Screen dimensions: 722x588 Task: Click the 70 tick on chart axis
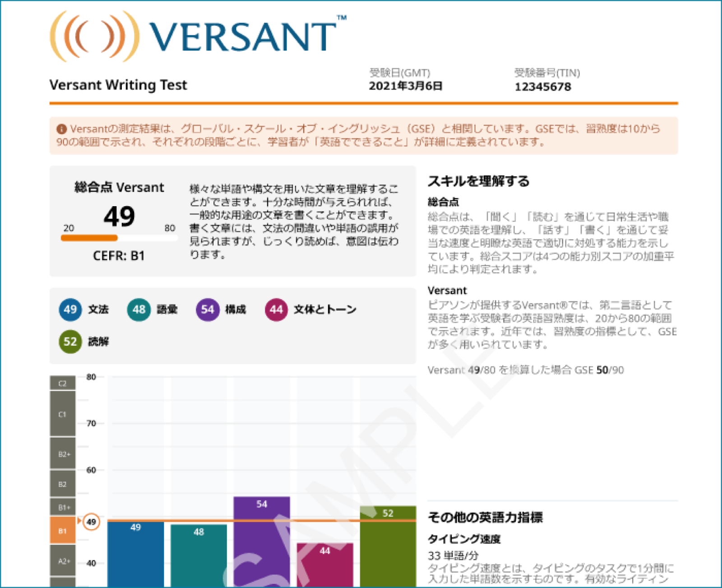coord(91,423)
